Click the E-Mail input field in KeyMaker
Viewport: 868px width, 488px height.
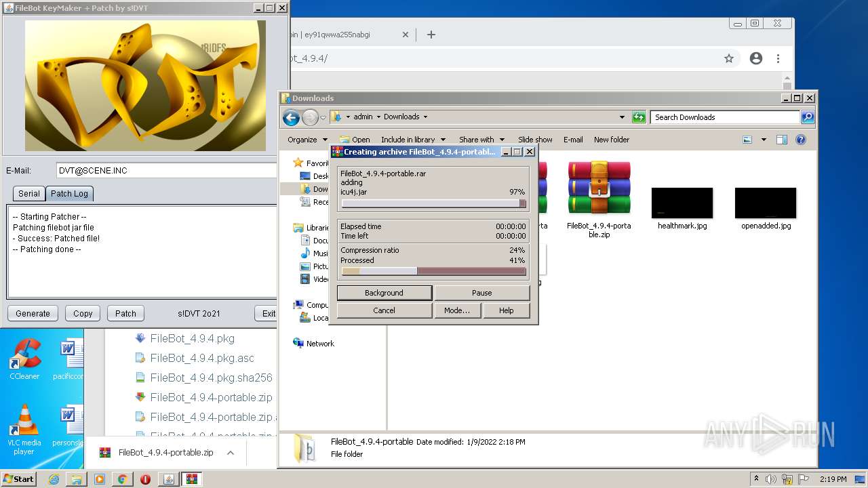click(167, 171)
